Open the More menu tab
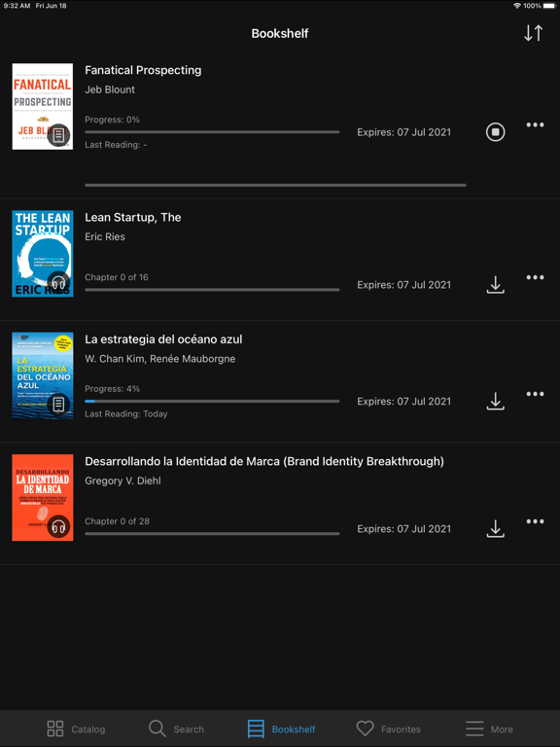The height and width of the screenshot is (747, 560). pos(490,729)
